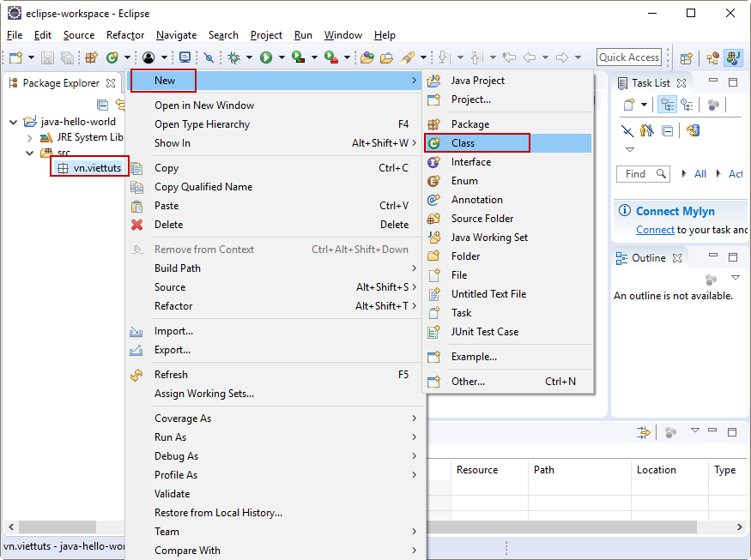Click the Package Explorer horizontal scrollbar thumb

click(x=58, y=527)
